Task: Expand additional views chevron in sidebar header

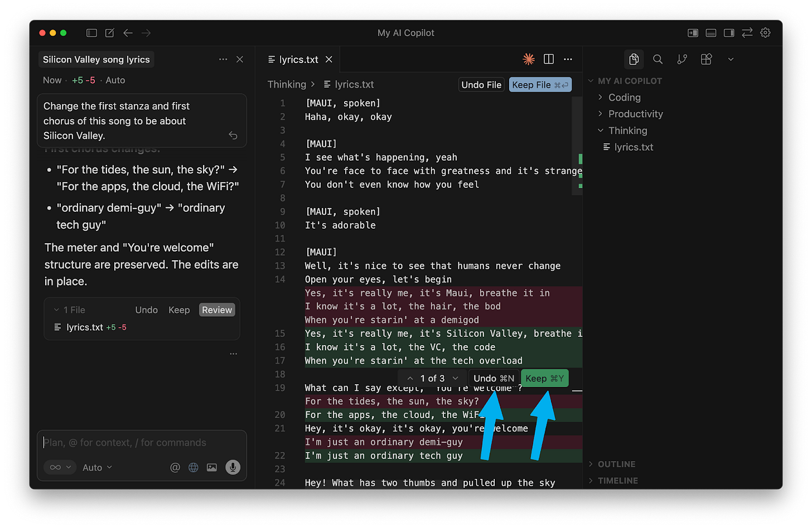Action: (x=731, y=59)
